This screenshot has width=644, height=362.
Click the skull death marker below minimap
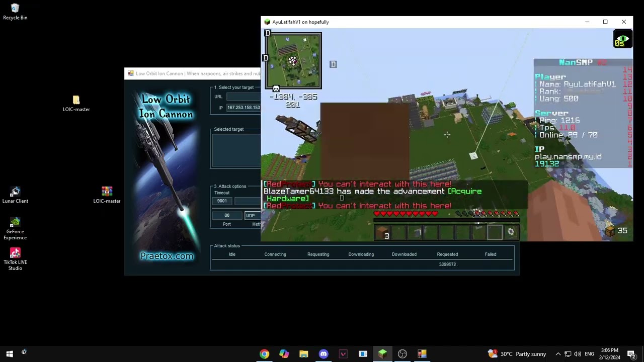tap(276, 89)
